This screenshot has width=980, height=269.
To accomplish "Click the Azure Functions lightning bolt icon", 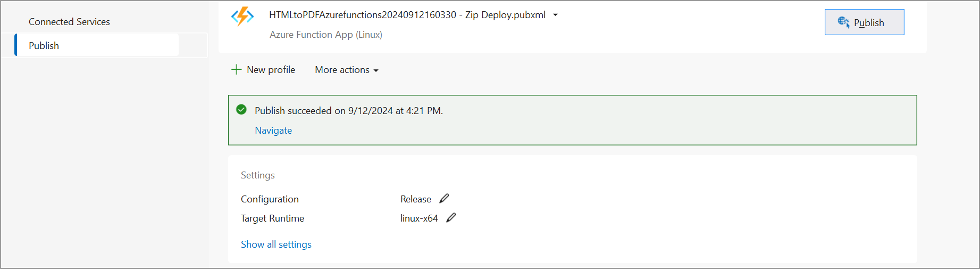I will (242, 16).
